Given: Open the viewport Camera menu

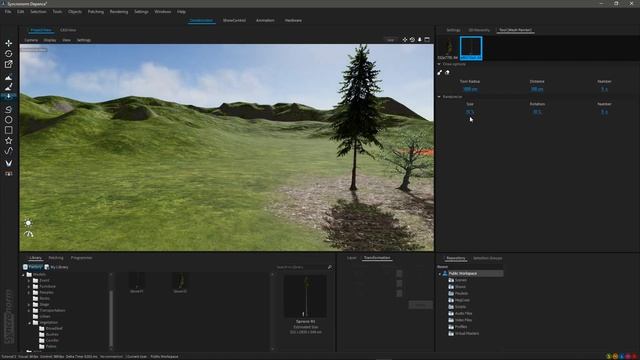Looking at the screenshot, I should (x=31, y=40).
